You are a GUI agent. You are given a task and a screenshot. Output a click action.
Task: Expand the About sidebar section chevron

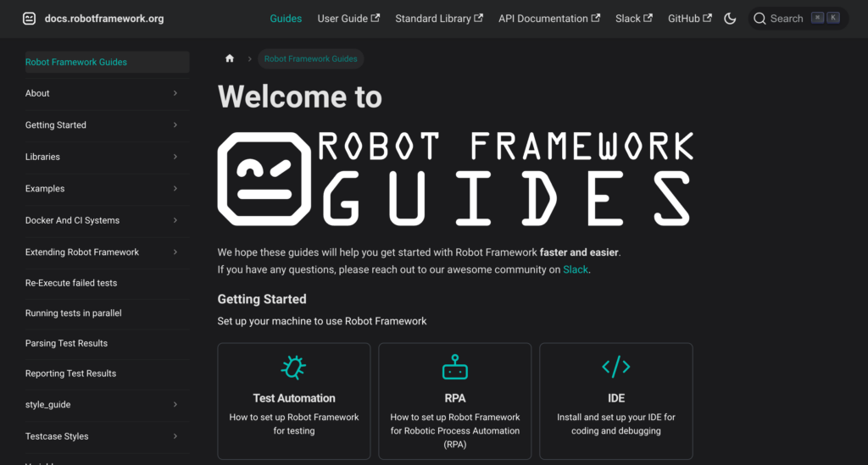coord(175,93)
